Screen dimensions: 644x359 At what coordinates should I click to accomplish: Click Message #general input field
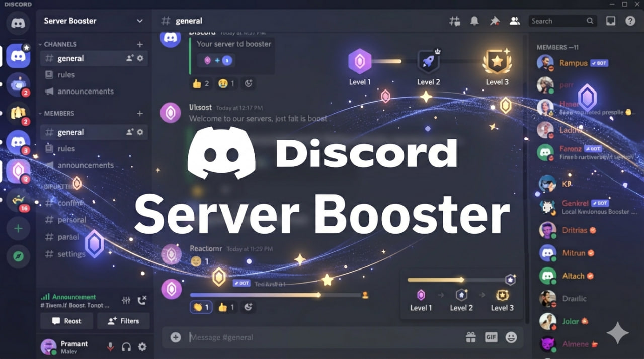pyautogui.click(x=322, y=337)
